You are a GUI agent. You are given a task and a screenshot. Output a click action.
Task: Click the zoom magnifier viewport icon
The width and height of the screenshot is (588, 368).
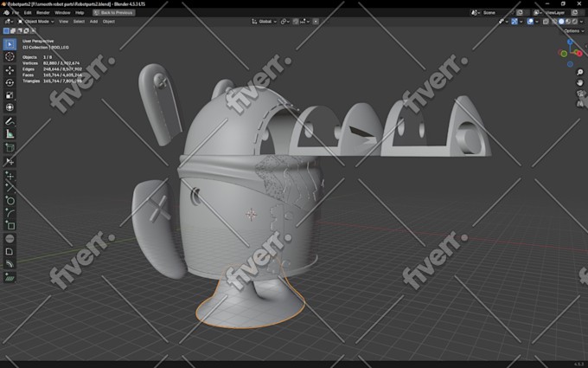(579, 72)
